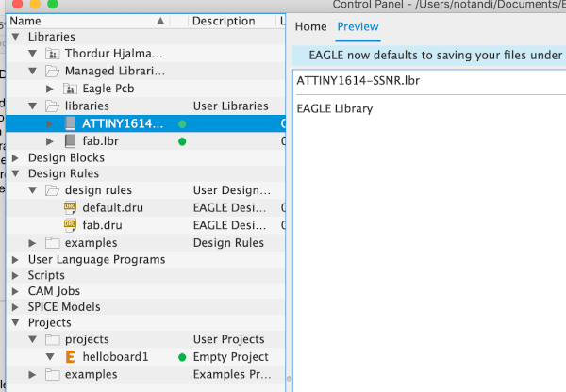Image resolution: width=566 pixels, height=392 pixels.
Task: Expand the Scripts section
Action: (15, 275)
